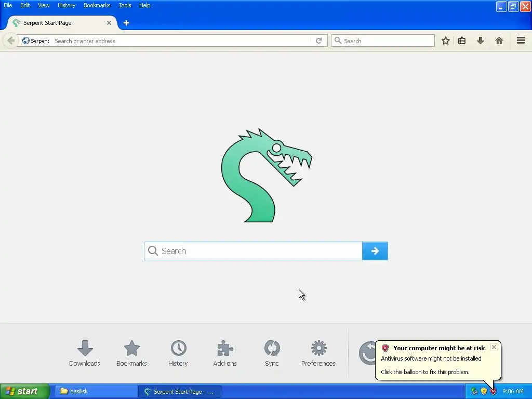Click the yellow shield update tray icon
The image size is (532, 399).
484,391
